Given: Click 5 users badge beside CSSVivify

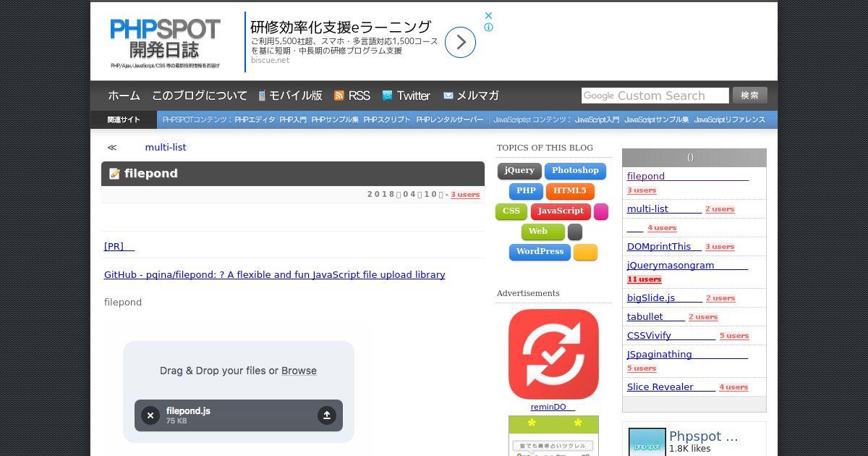Looking at the screenshot, I should tap(734, 336).
